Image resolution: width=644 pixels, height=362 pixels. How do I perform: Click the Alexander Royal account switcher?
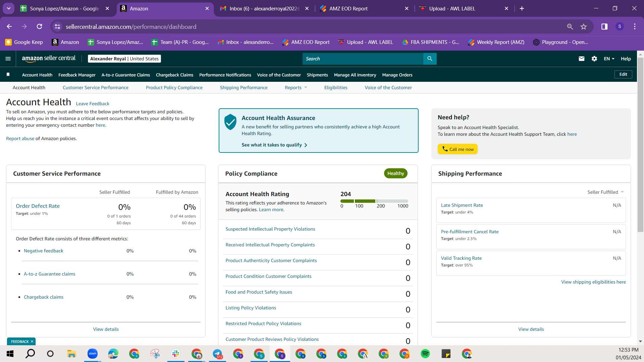point(124,59)
